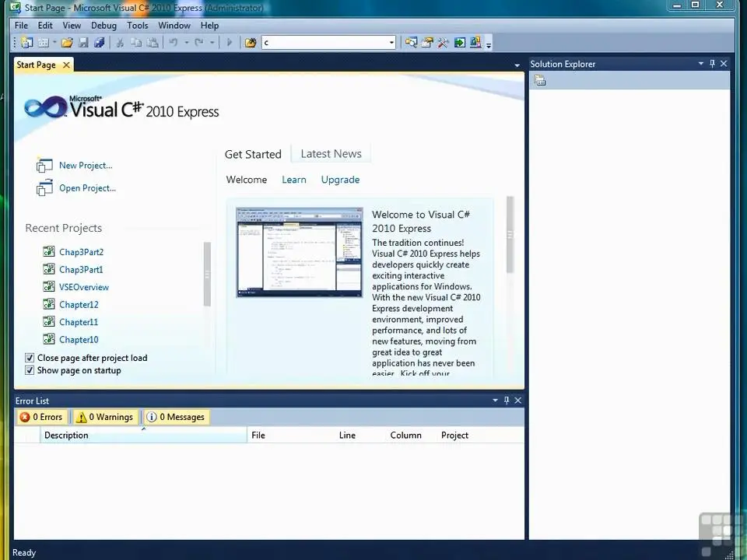Click the Recent Projects list scrollbar
Viewport: 747px width, 560px height.
point(207,275)
